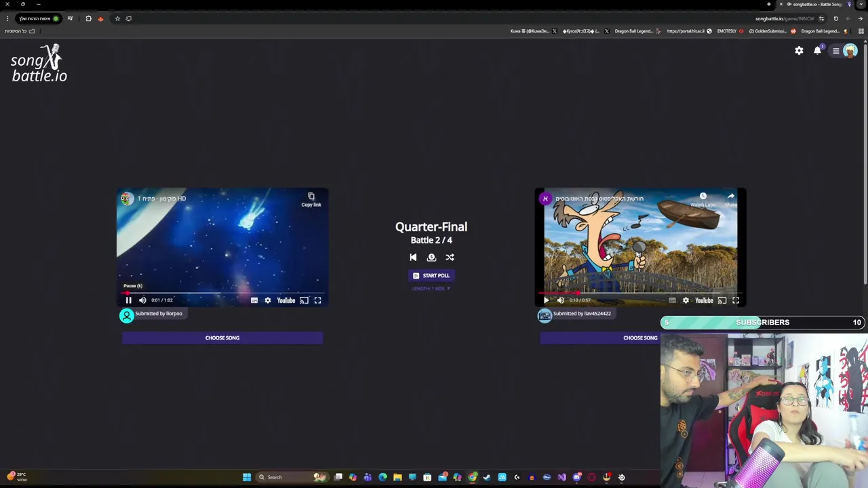Viewport: 868px width, 488px height.
Task: Play the right video
Action: tap(547, 300)
